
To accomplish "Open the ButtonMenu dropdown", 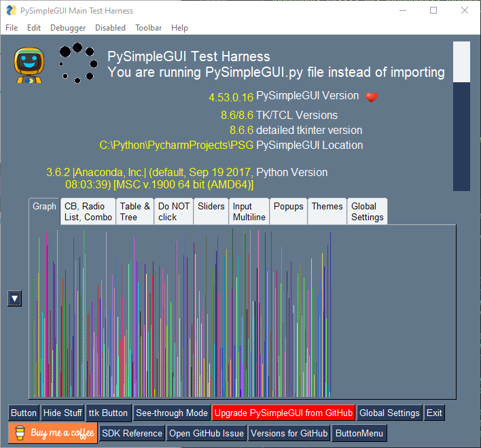I will pyautogui.click(x=359, y=433).
